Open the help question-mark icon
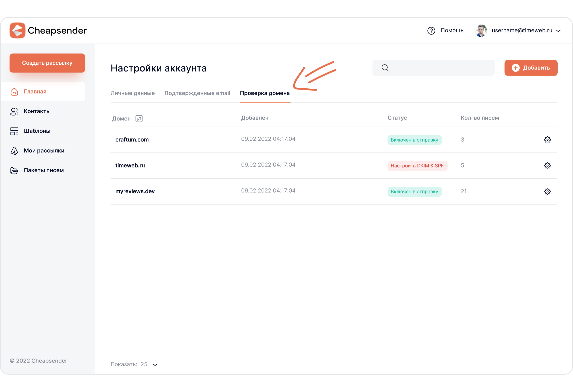573x392 pixels. 431,31
